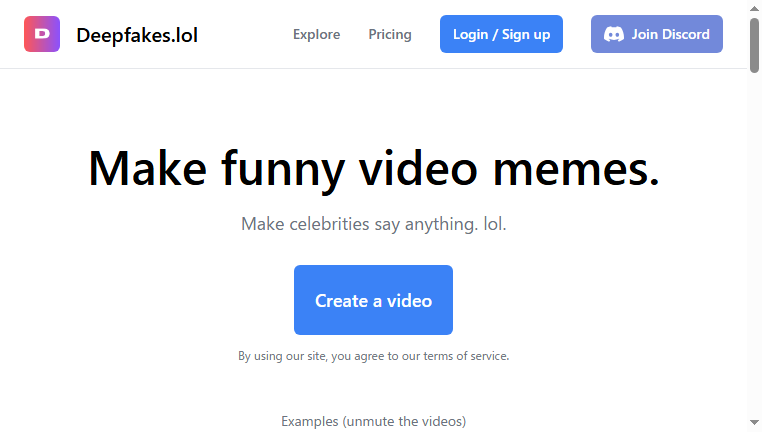Start with the Create a video button
The height and width of the screenshot is (432, 762).
point(373,300)
